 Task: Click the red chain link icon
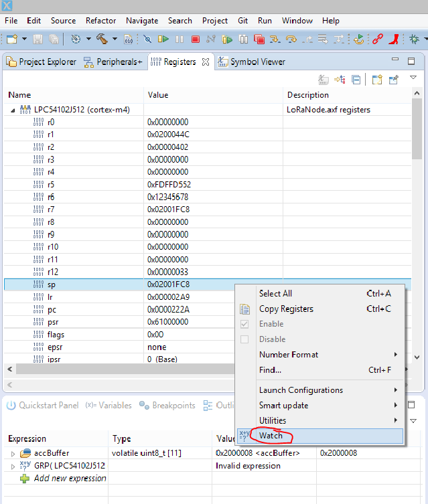tap(378, 39)
